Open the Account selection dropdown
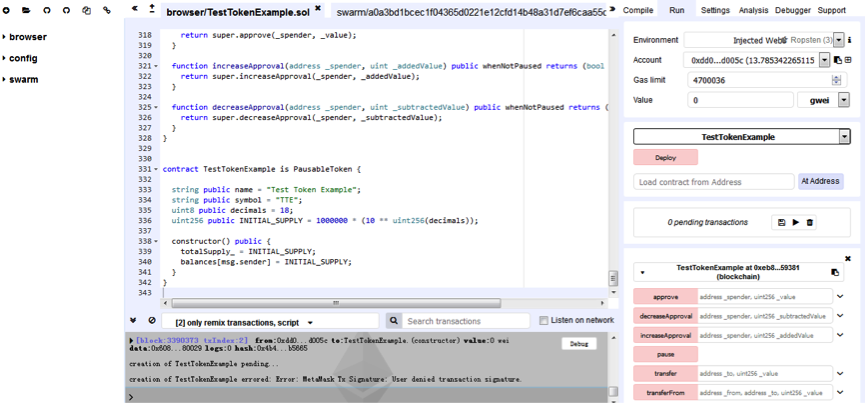Viewport: 866px width, 403px height. [x=825, y=60]
